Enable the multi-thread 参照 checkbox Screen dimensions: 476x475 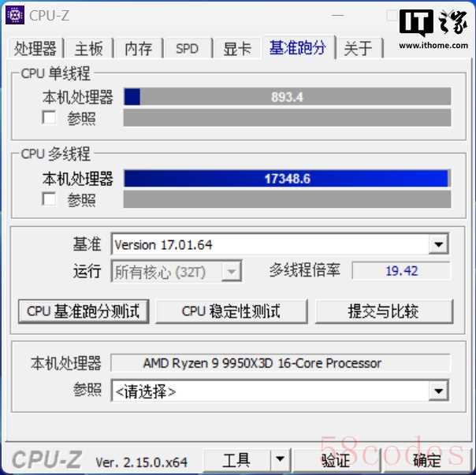click(x=49, y=199)
